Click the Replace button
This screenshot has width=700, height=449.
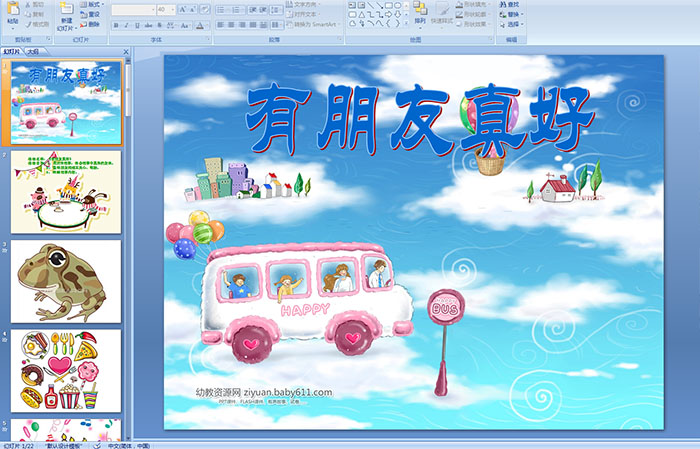(x=512, y=14)
